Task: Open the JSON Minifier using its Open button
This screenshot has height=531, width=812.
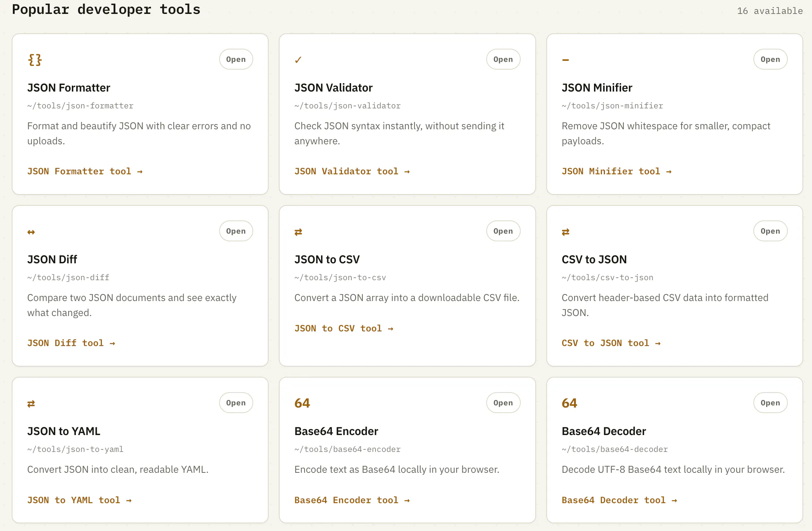Action: coord(770,59)
